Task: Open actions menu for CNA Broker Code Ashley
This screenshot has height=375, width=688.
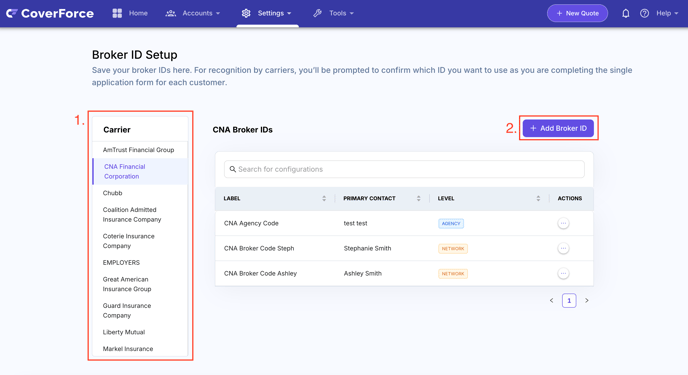Action: (x=563, y=273)
